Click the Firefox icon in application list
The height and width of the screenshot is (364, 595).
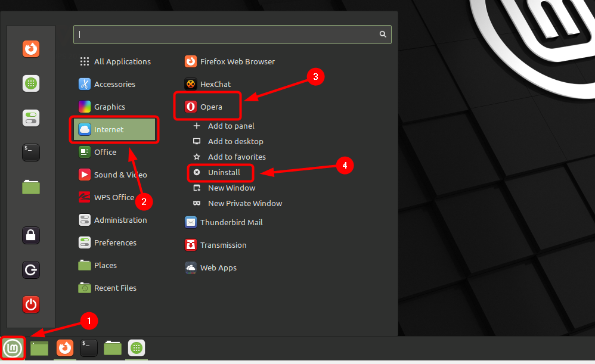point(191,61)
